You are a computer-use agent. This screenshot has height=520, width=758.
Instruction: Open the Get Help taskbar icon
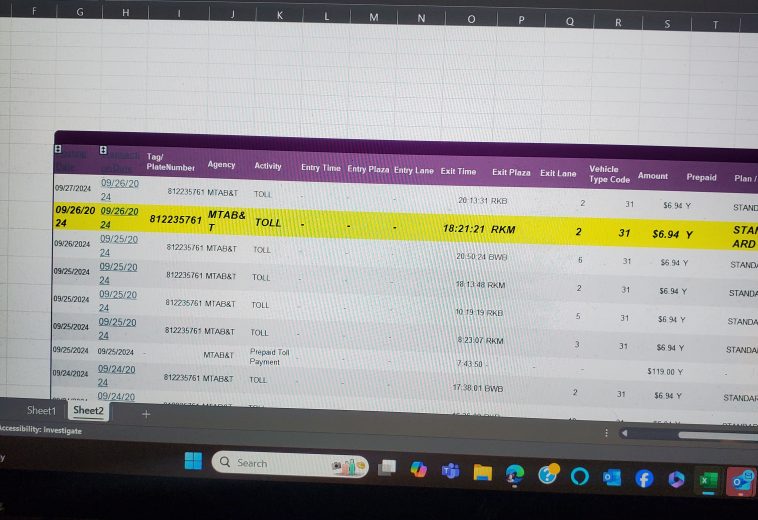(x=548, y=474)
